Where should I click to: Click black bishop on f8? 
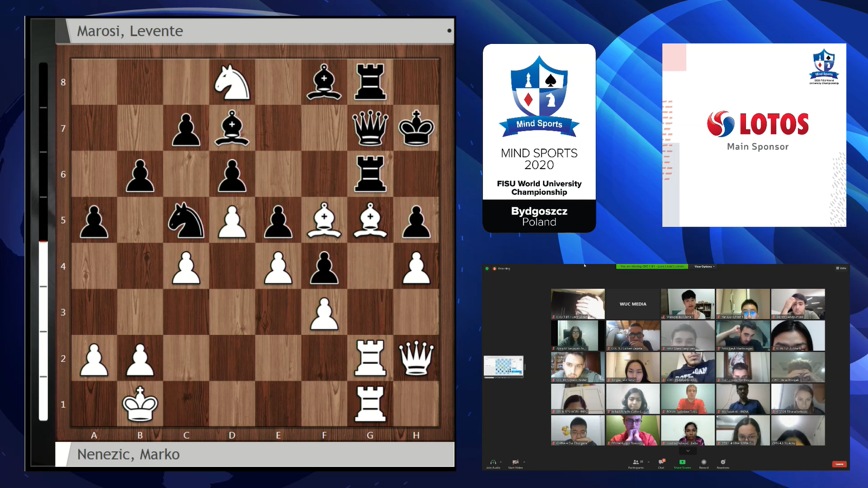pyautogui.click(x=324, y=82)
